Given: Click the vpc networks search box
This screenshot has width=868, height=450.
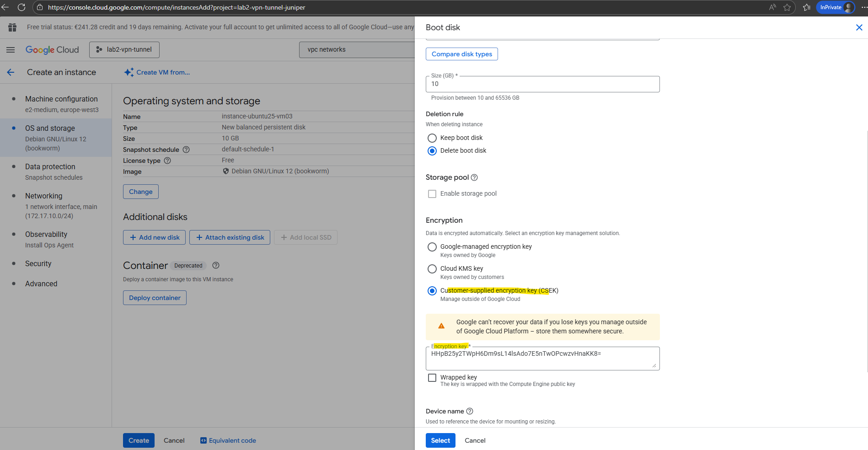Looking at the screenshot, I should coord(357,50).
